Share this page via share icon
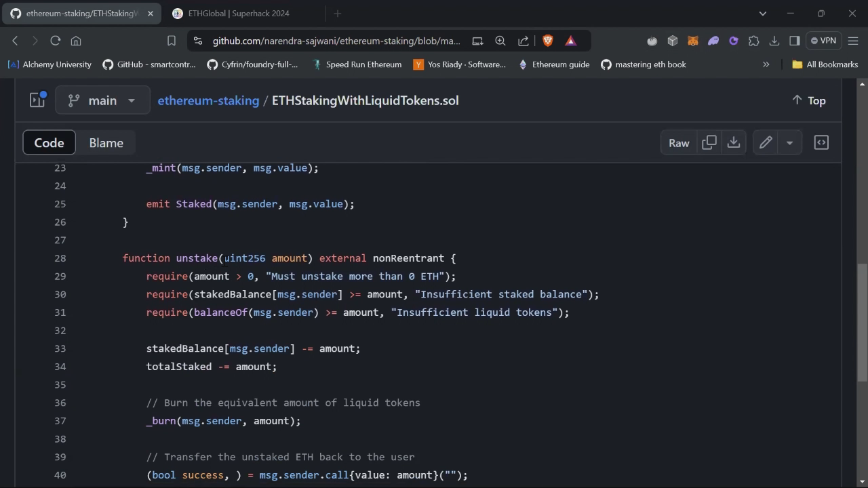The height and width of the screenshot is (488, 868). (x=524, y=41)
